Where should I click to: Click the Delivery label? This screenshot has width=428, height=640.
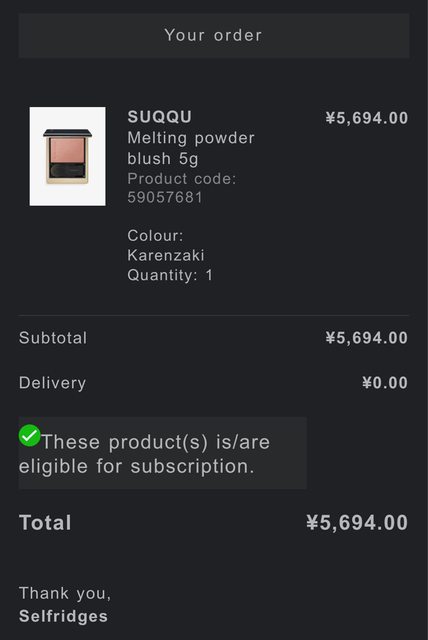click(53, 383)
